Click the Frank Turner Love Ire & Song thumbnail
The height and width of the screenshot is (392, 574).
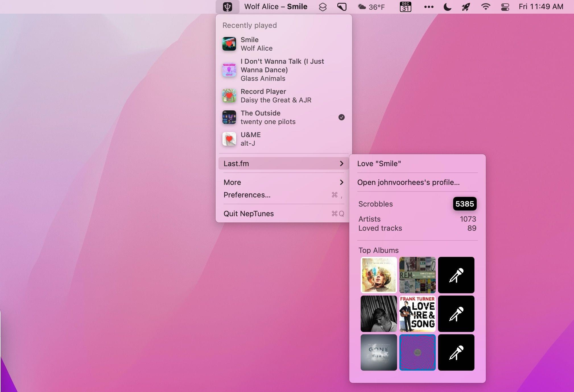pyautogui.click(x=417, y=313)
